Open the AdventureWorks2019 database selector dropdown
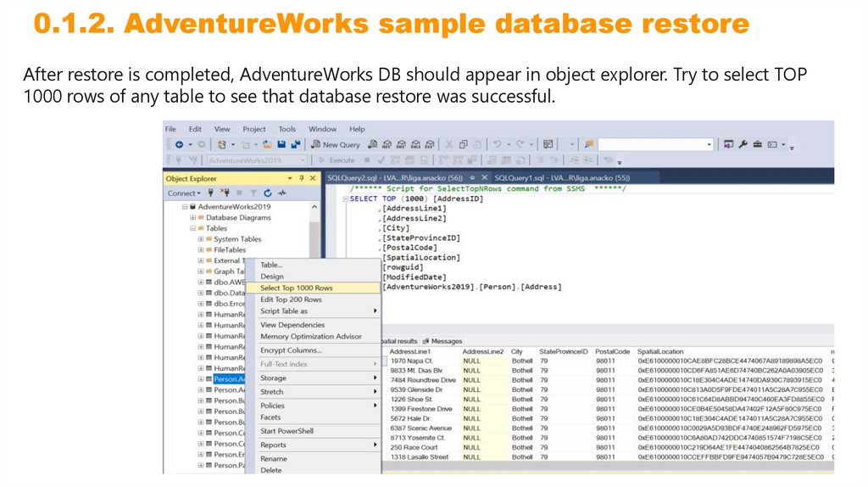This screenshot has width=868, height=487. point(303,160)
